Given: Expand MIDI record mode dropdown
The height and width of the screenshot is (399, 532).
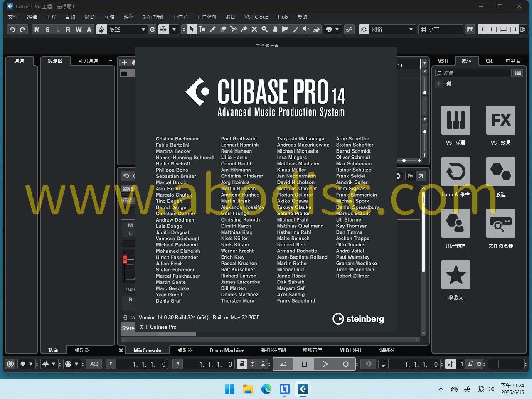Looking at the screenshot, I should pyautogui.click(x=76, y=364).
